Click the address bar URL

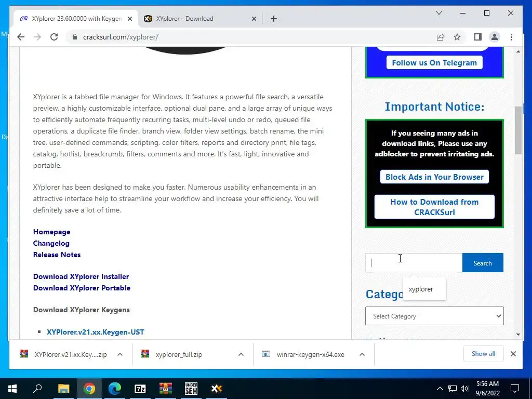coord(121,37)
